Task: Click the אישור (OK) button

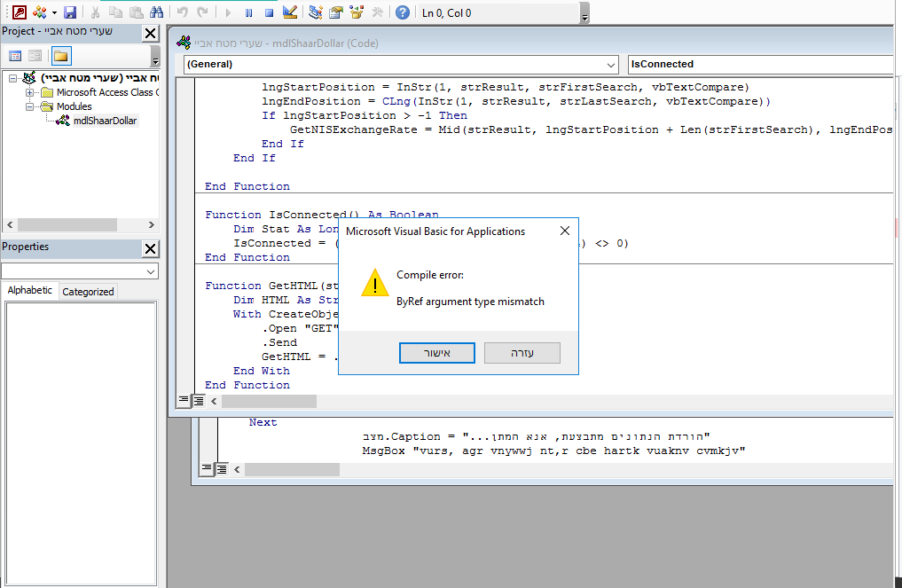Action: coord(437,353)
